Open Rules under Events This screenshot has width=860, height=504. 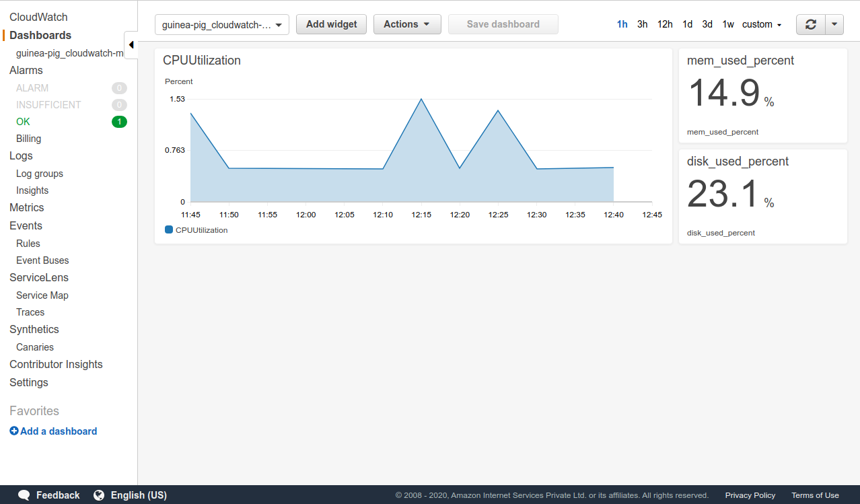coord(28,244)
